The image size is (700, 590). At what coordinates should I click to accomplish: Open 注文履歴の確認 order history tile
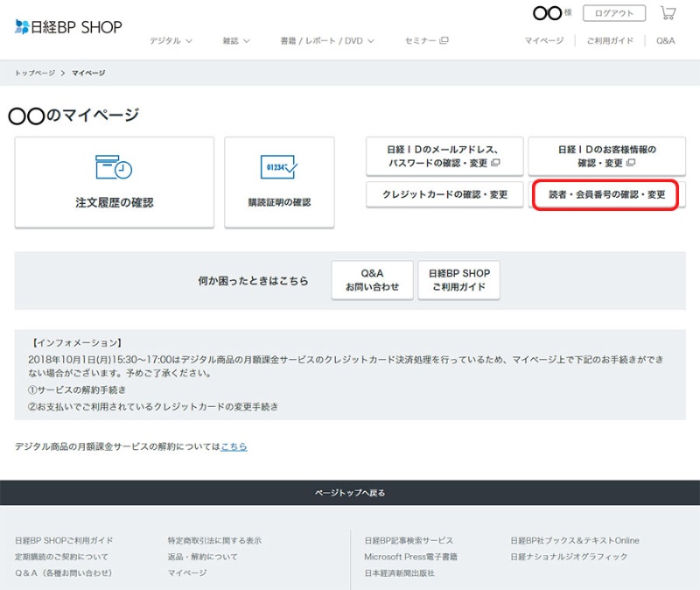pyautogui.click(x=114, y=182)
